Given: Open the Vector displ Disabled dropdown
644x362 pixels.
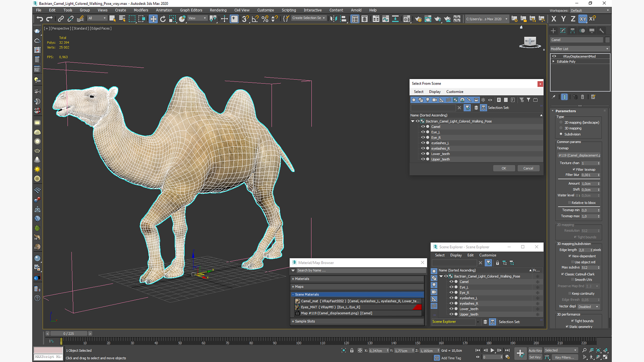Looking at the screenshot, I should tap(588, 306).
